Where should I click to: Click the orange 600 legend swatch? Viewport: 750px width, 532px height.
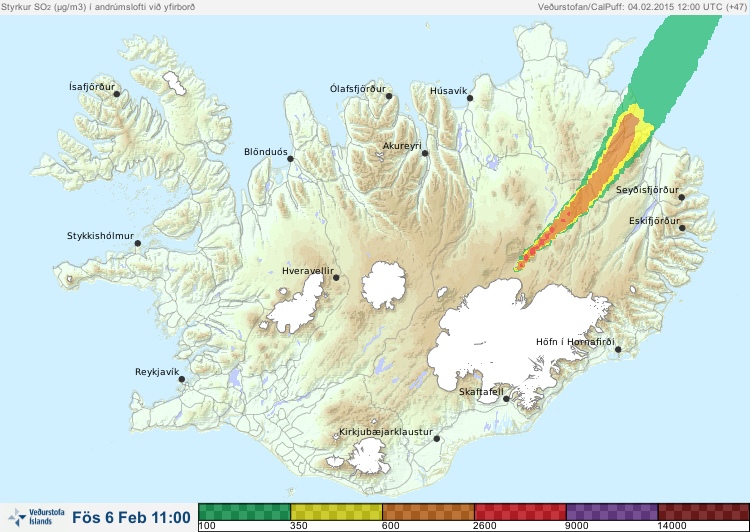pyautogui.click(x=428, y=512)
